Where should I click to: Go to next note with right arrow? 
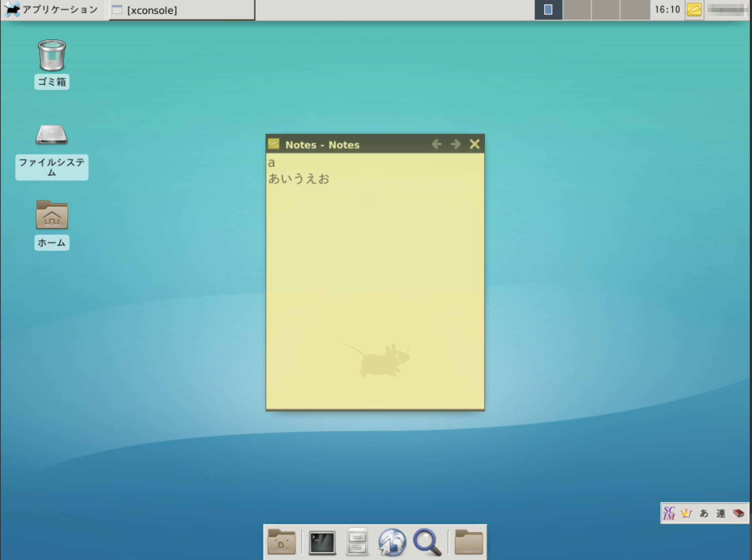[455, 144]
